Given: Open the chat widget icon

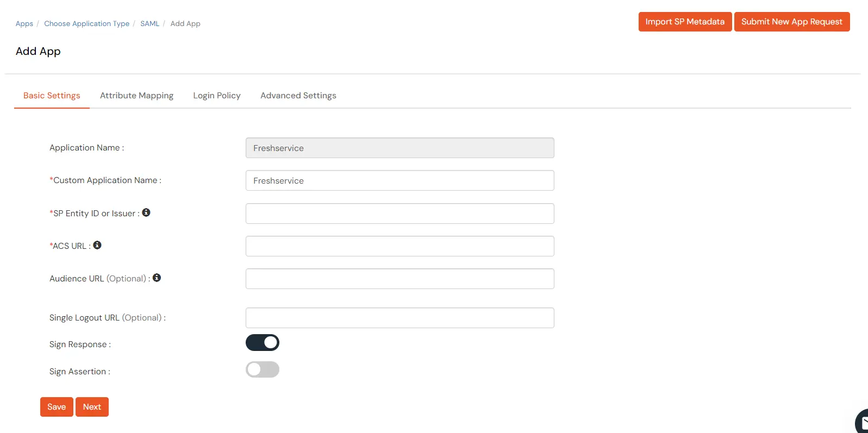Looking at the screenshot, I should [x=862, y=422].
